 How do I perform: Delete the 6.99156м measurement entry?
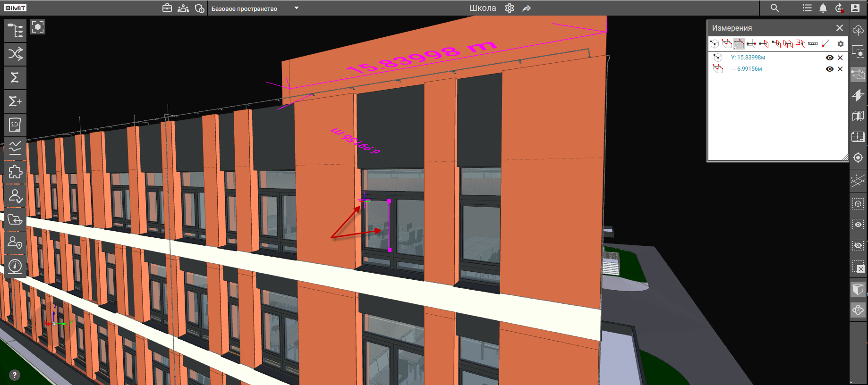[840, 69]
